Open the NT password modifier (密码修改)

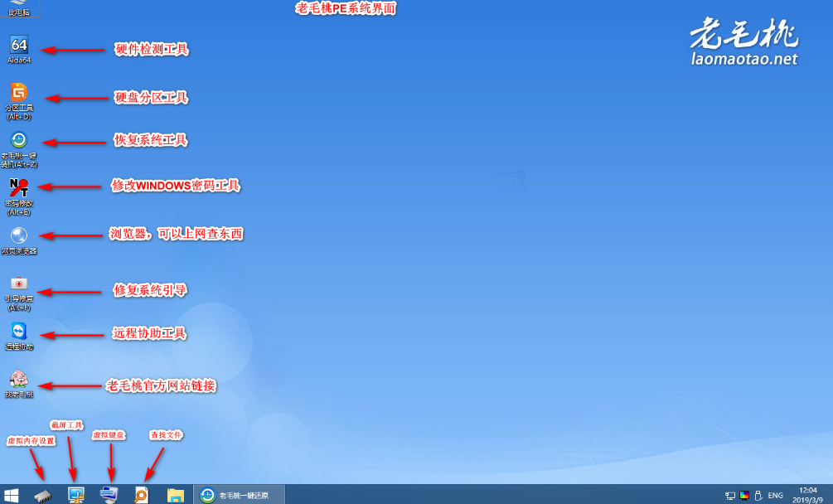[19, 187]
